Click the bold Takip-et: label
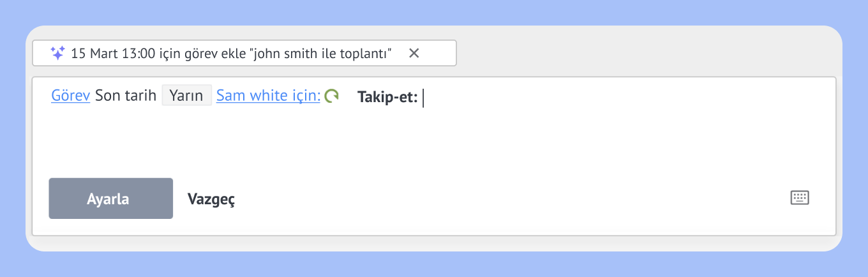This screenshot has width=868, height=277. click(387, 97)
